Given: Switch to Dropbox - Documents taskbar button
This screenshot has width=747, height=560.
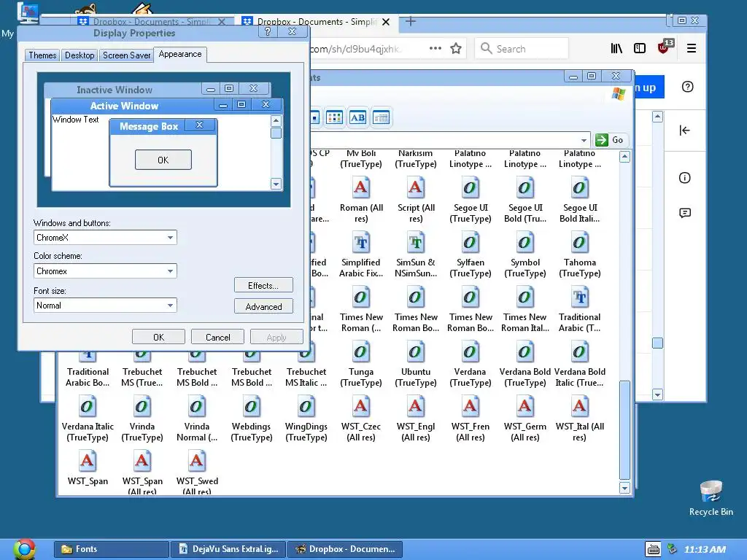Looking at the screenshot, I should pos(345,549).
